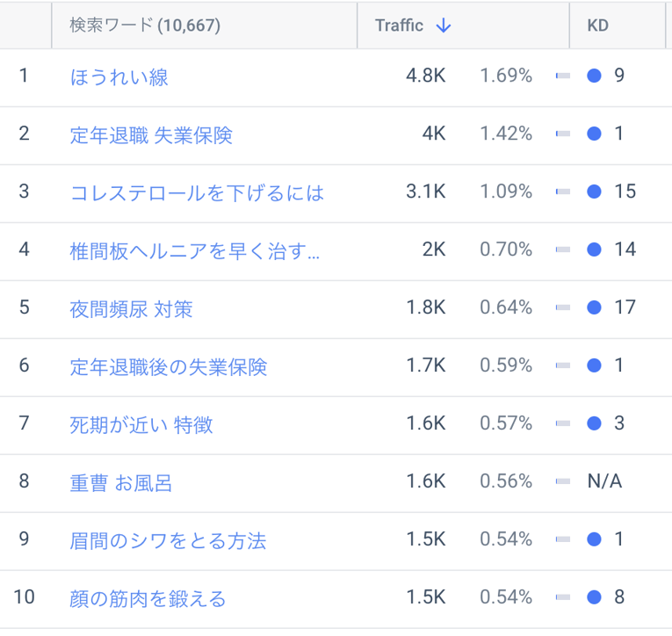Click the KD indicator dot for コレステロールを下げるには
Viewport: 672px width, 636px height.
594,192
